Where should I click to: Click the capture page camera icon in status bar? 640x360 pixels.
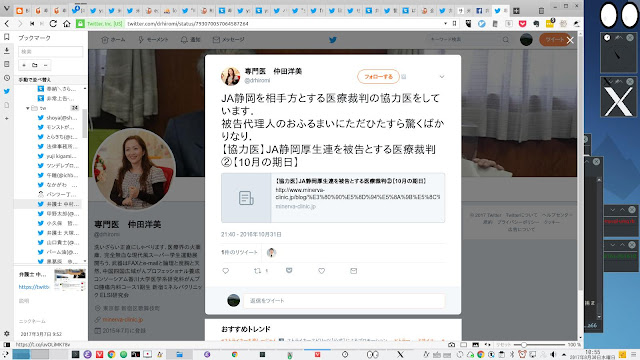(x=451, y=344)
